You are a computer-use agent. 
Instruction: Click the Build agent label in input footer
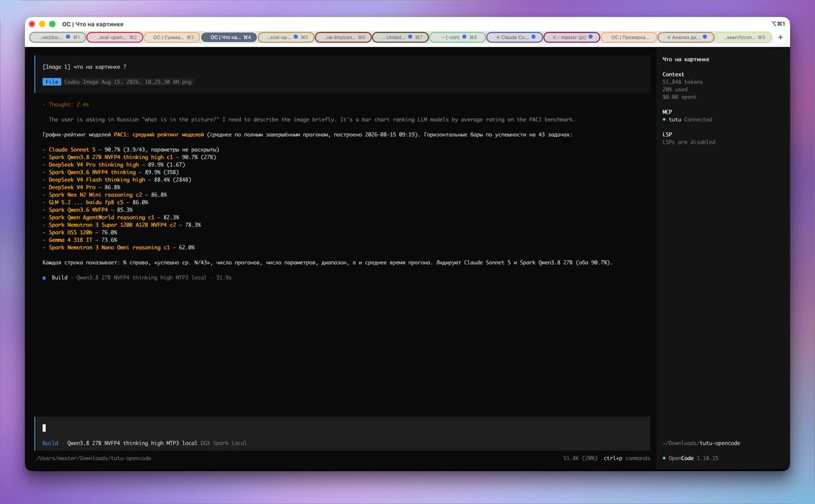(x=50, y=444)
